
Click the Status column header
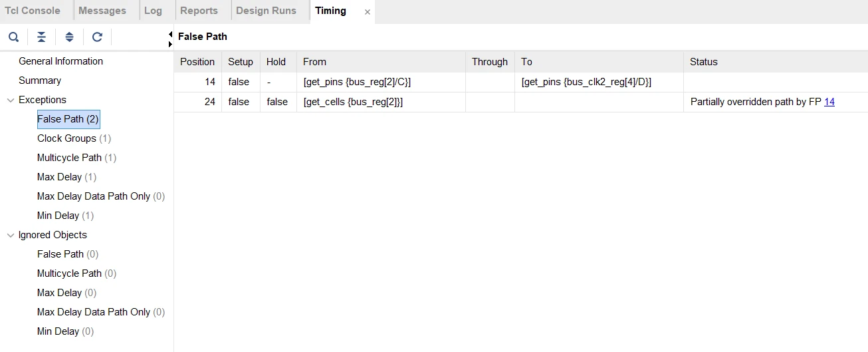[704, 62]
